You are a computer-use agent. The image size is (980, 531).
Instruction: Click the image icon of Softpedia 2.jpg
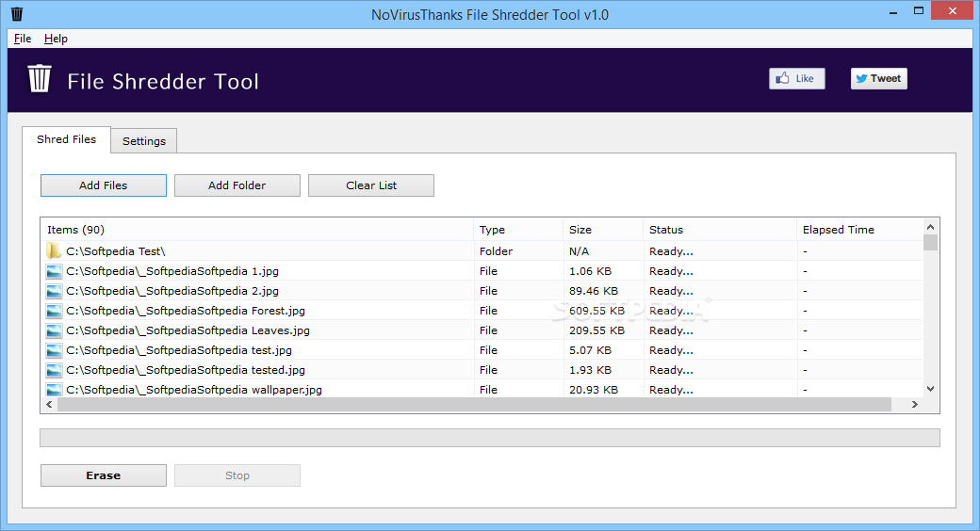tap(54, 291)
